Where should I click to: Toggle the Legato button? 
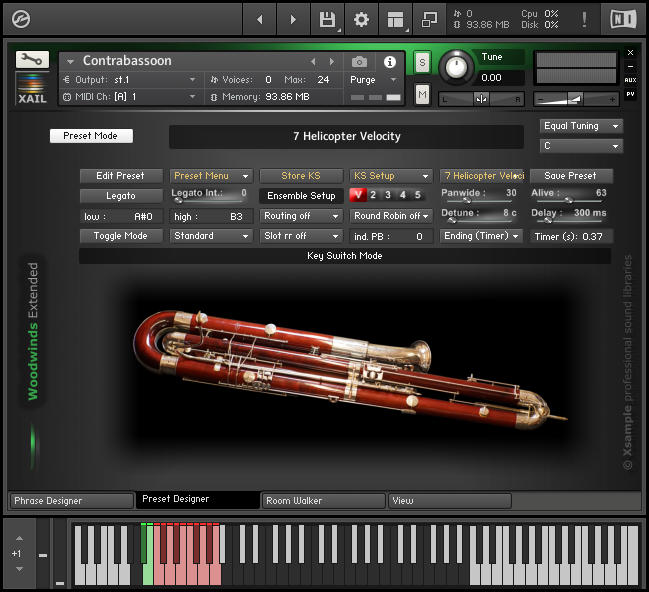point(121,196)
